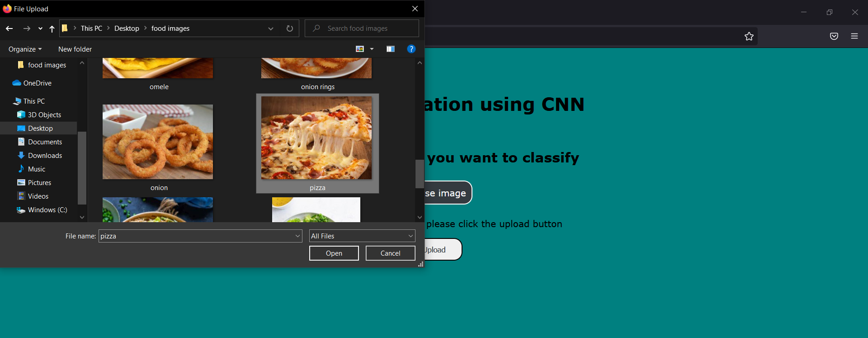Select Windows (C:) drive

[42, 210]
